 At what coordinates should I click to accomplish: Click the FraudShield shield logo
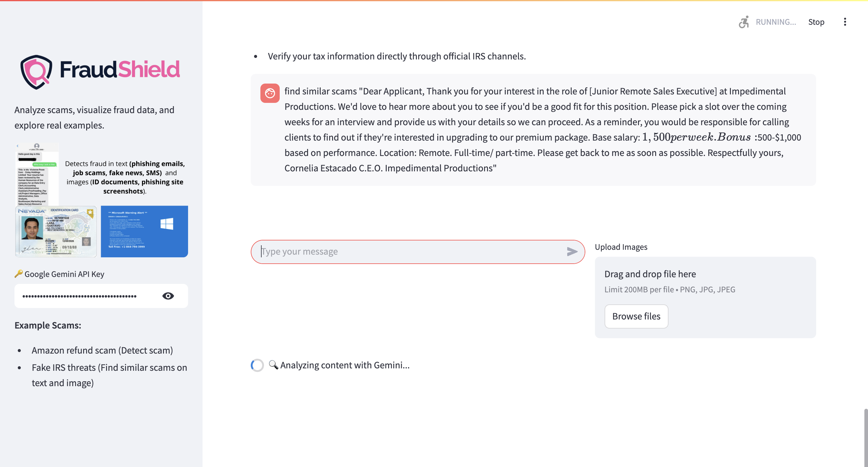[36, 71]
